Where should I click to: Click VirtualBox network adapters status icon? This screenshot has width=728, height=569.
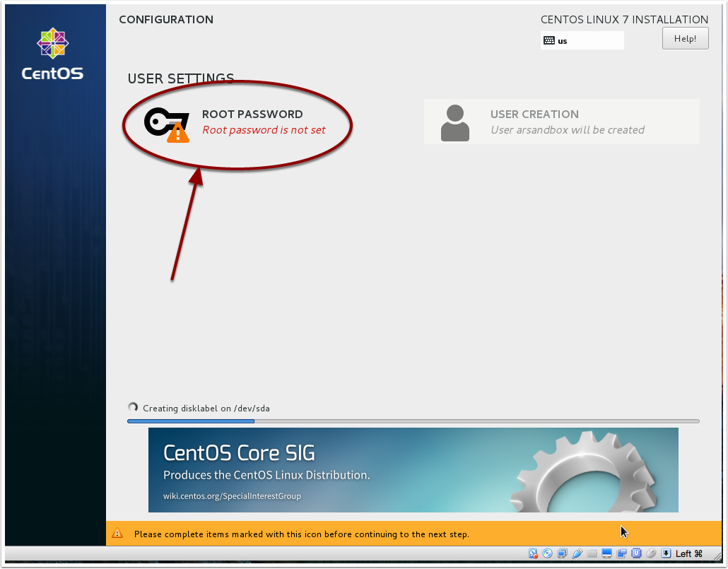pos(562,553)
